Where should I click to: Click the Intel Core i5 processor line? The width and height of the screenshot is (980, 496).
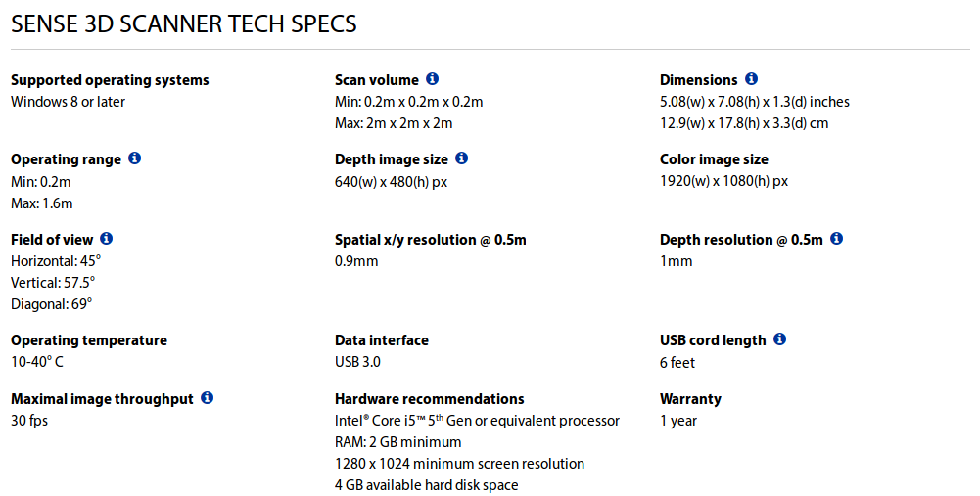pyautogui.click(x=477, y=421)
